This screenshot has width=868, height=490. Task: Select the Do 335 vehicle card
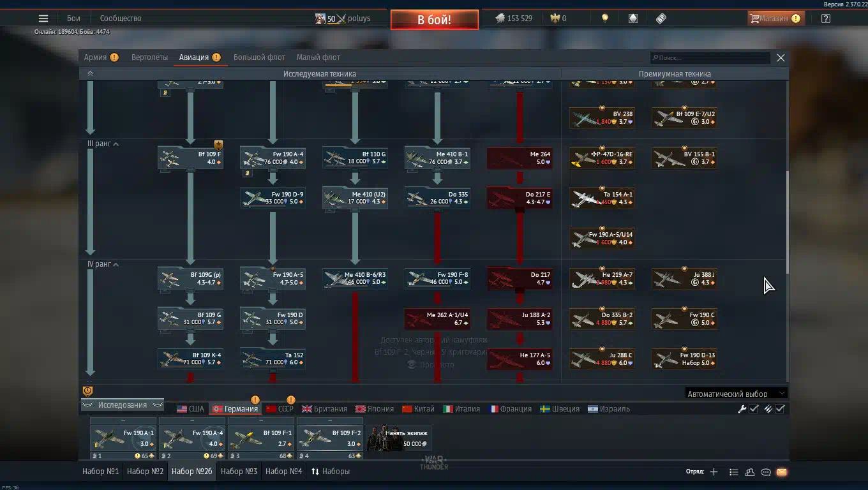[437, 198]
